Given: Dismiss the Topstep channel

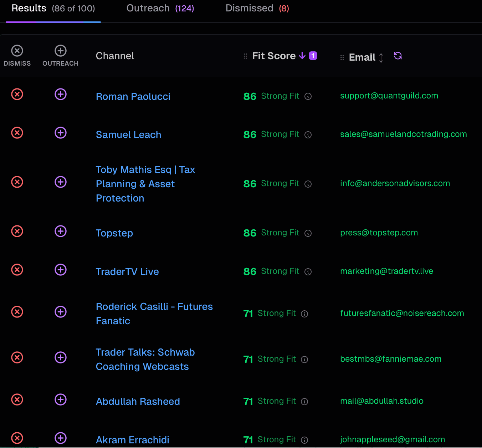Looking at the screenshot, I should tap(17, 231).
